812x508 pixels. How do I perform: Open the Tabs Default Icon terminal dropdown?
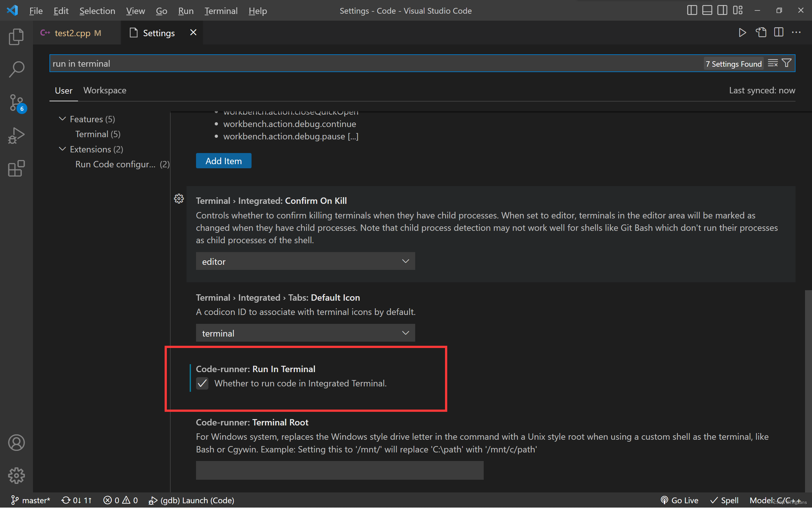[x=305, y=333]
